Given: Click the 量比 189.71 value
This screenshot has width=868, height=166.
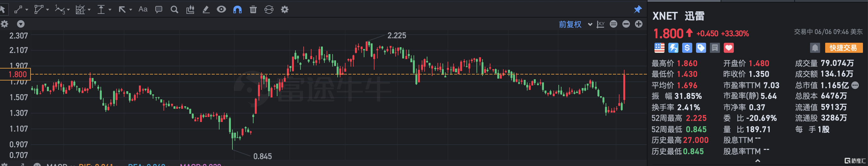Looking at the screenshot, I should [x=757, y=129].
